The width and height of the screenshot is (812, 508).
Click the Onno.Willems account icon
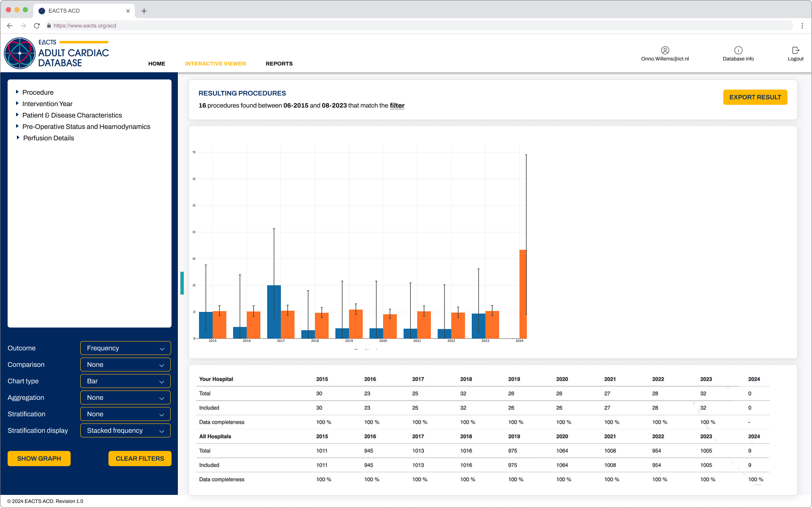pos(665,50)
